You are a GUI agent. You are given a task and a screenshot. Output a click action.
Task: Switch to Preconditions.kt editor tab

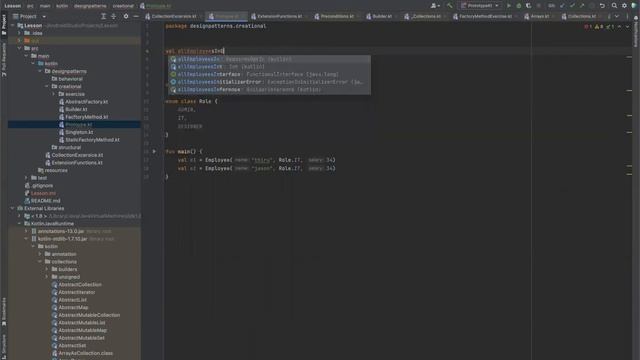(x=337, y=16)
